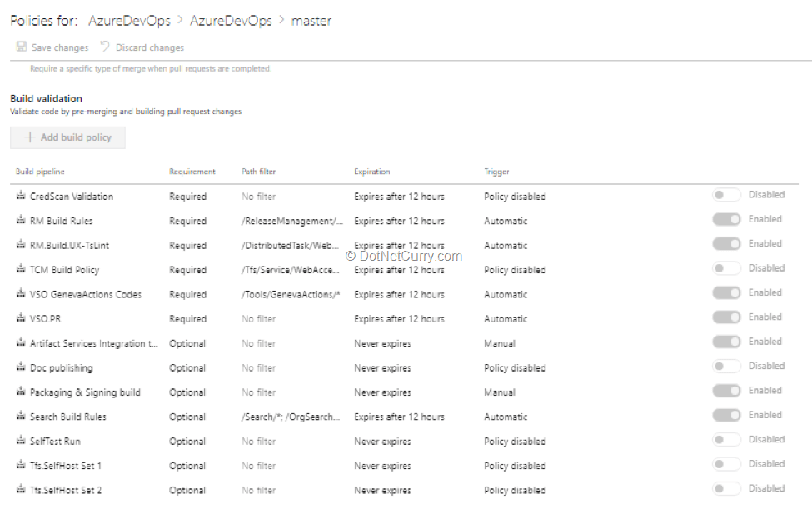This screenshot has width=812, height=514.
Task: Click the RM.Build.UX-TsLint pipeline icon
Action: pyautogui.click(x=21, y=244)
